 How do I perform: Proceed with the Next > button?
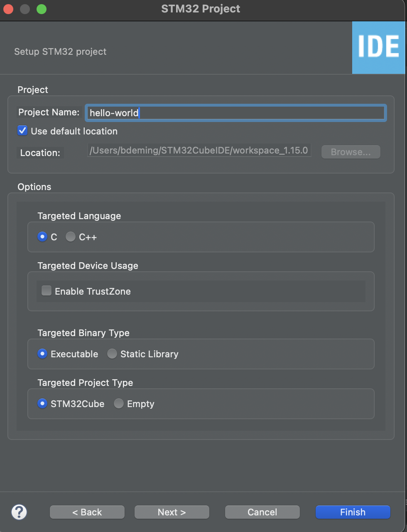tap(172, 512)
